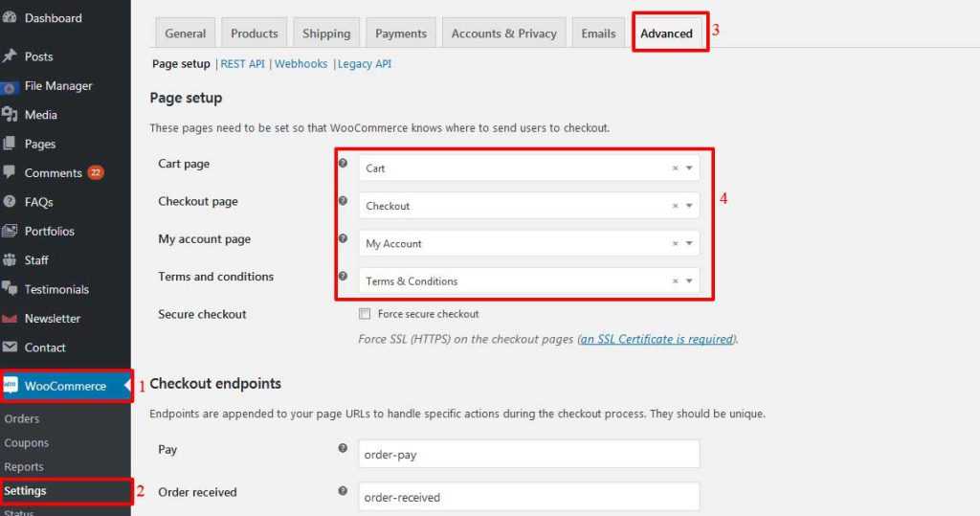
Task: Clear the Terms & Conditions selection
Action: (x=675, y=280)
